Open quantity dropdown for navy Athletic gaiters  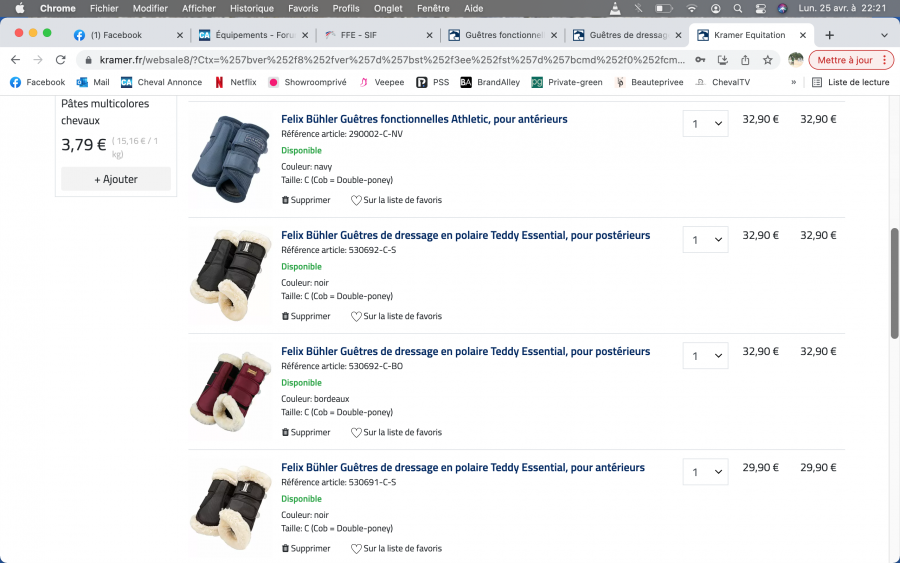(705, 124)
